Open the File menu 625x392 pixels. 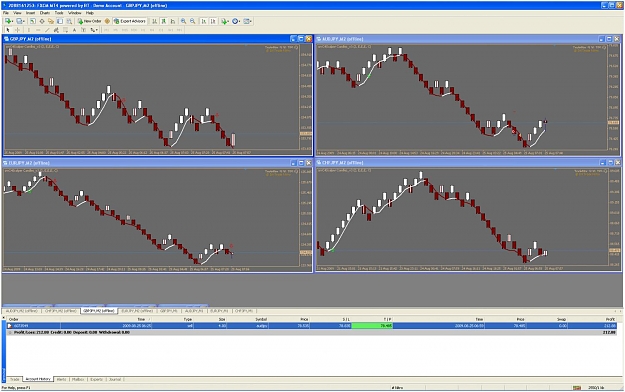(6, 13)
